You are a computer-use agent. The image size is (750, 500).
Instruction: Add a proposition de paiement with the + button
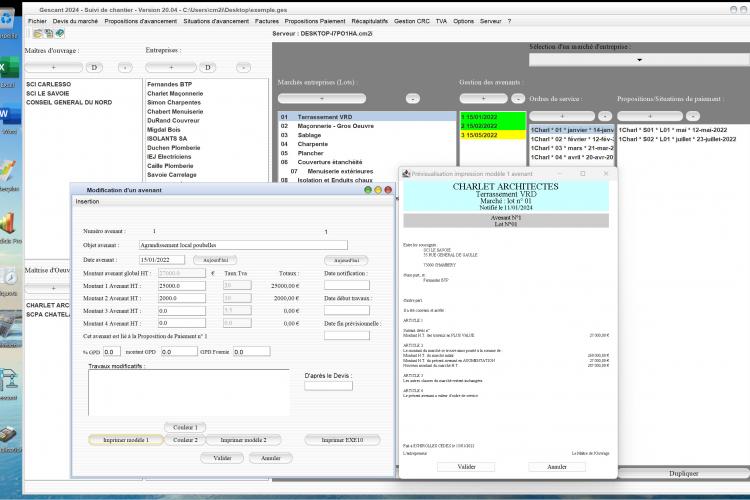click(650, 116)
